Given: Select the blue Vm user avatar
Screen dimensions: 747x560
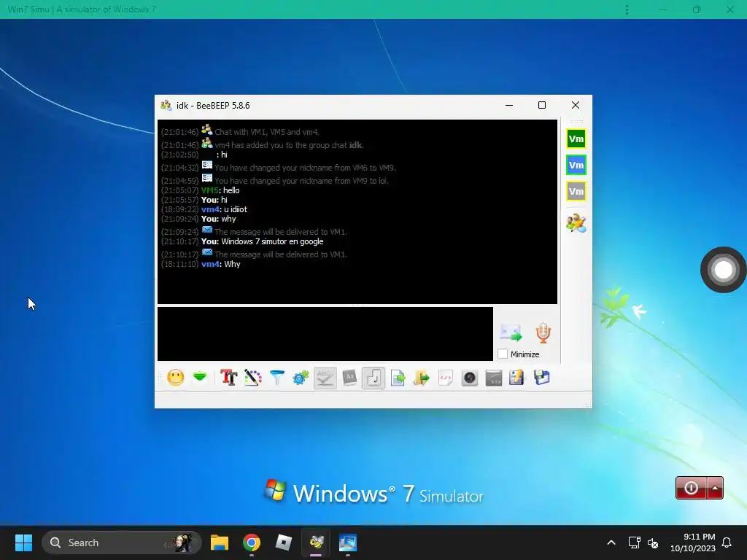Looking at the screenshot, I should tap(576, 166).
